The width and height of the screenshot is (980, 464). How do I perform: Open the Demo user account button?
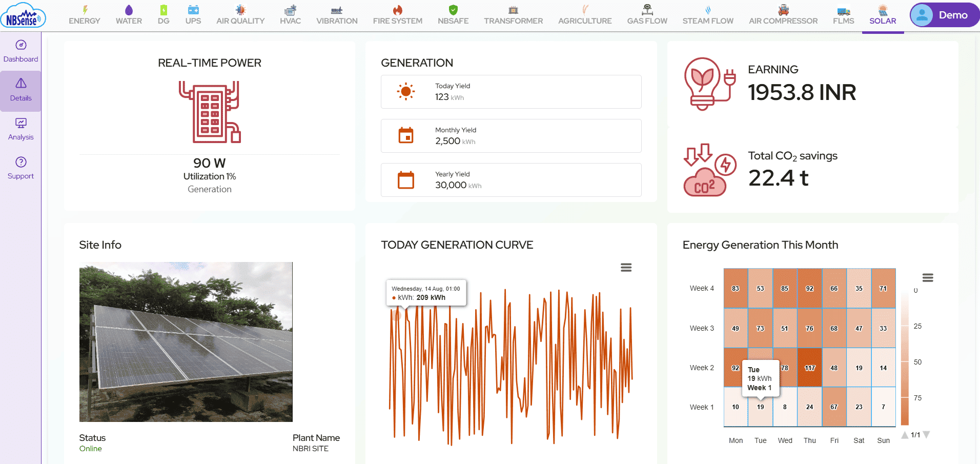(x=944, y=15)
